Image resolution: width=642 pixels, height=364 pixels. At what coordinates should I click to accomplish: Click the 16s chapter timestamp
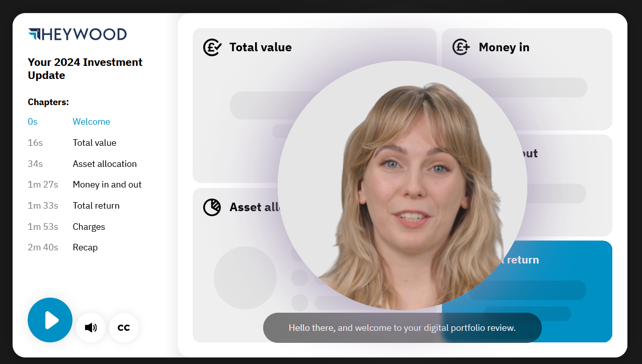(35, 143)
